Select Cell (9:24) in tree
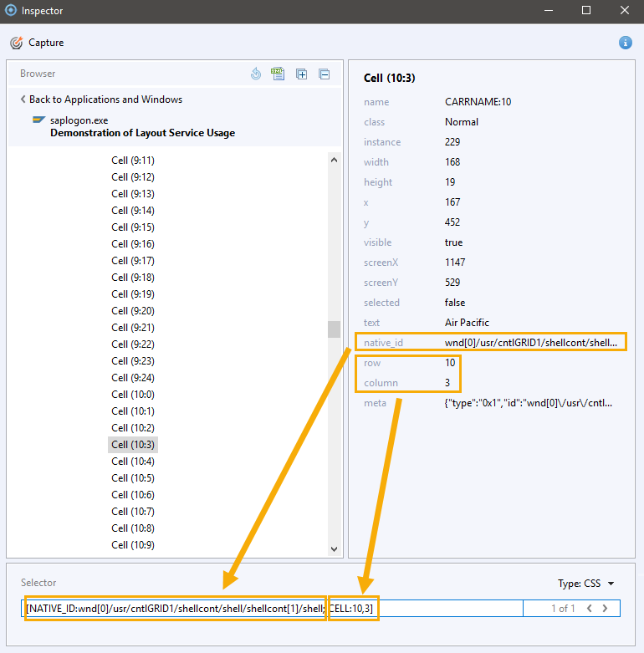Screen dimensions: 644x653 [x=133, y=378]
